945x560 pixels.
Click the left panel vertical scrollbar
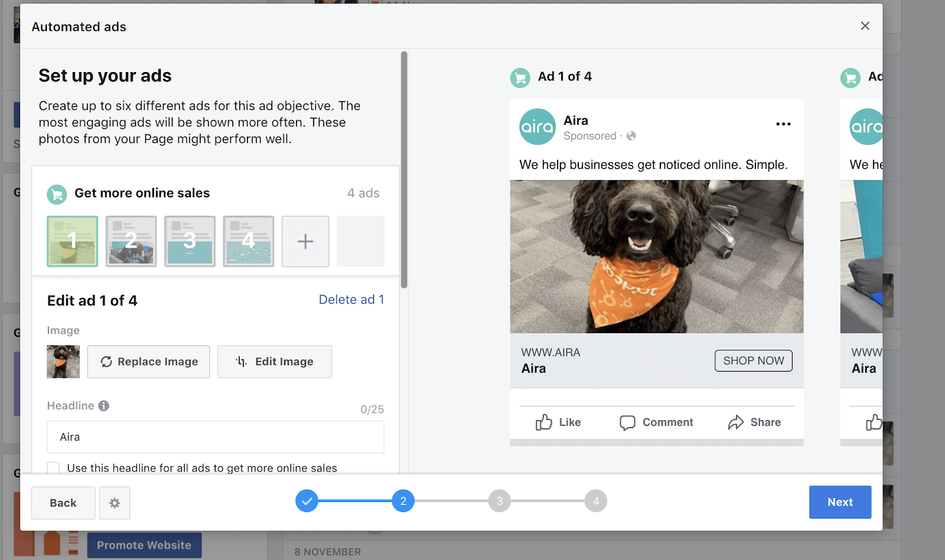pyautogui.click(x=404, y=170)
